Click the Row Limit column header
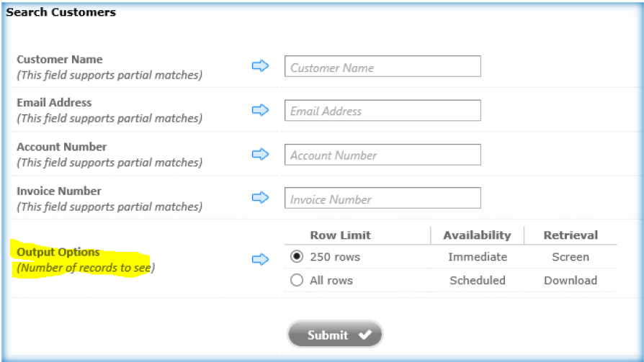644x362 pixels. pos(341,235)
